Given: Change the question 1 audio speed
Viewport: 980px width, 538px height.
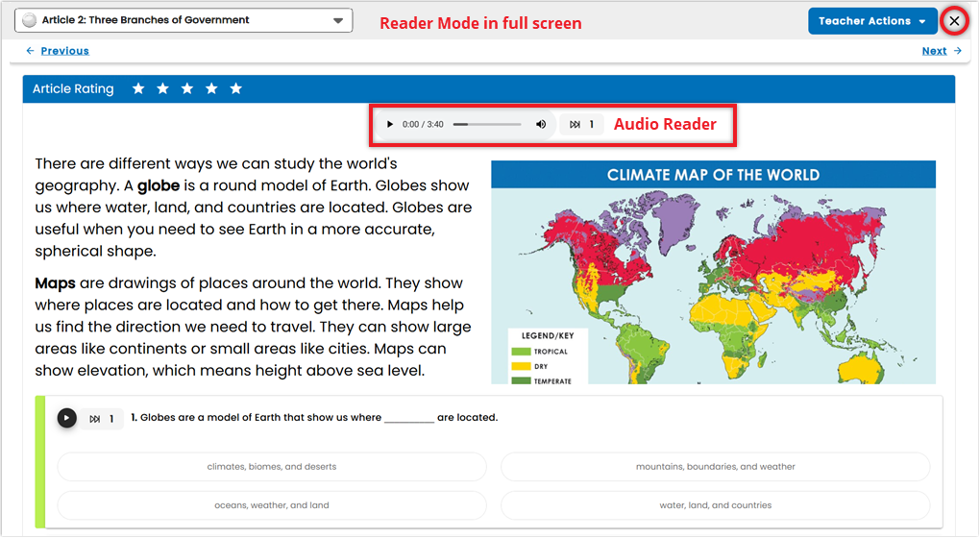Looking at the screenshot, I should (102, 419).
